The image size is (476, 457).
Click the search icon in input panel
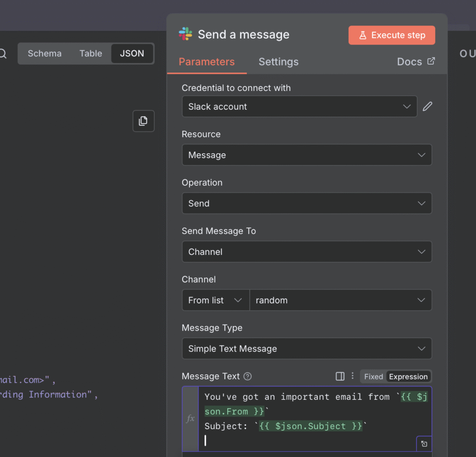(3, 54)
